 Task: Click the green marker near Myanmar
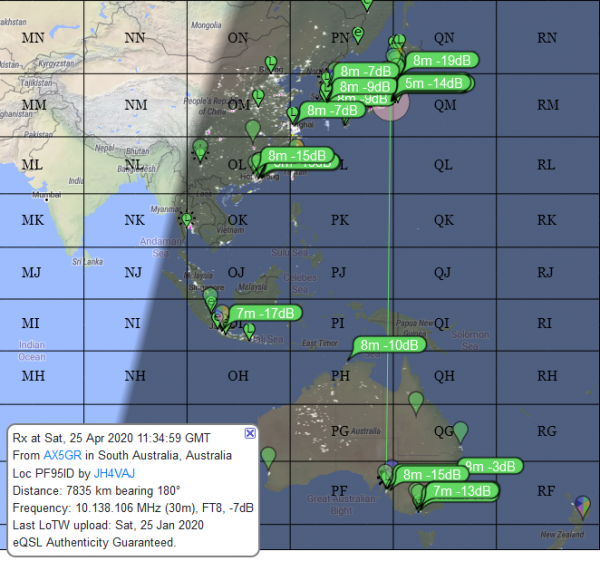187,219
